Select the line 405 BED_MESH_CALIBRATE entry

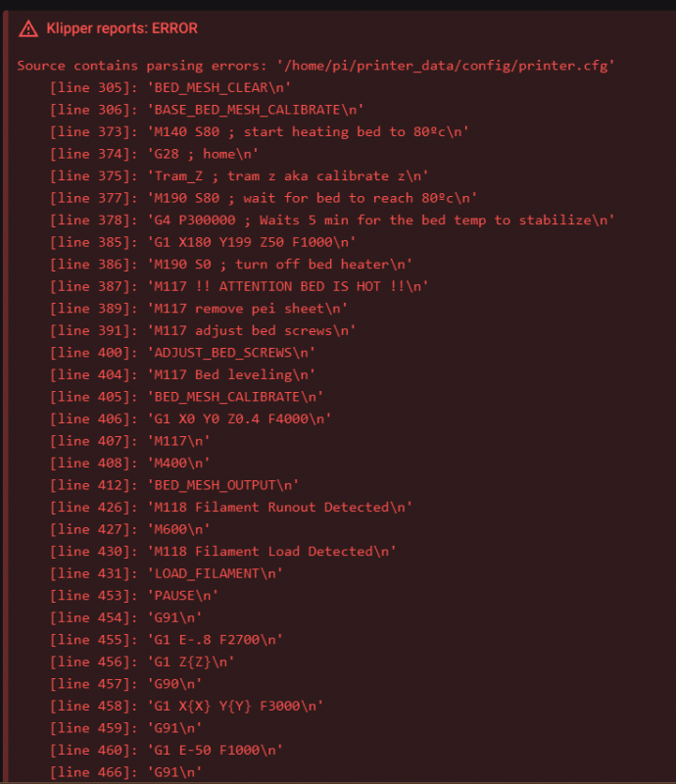tap(186, 397)
